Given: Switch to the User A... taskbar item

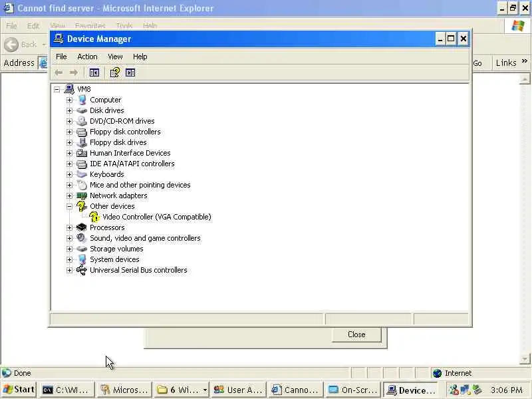Looking at the screenshot, I should pos(238,390).
